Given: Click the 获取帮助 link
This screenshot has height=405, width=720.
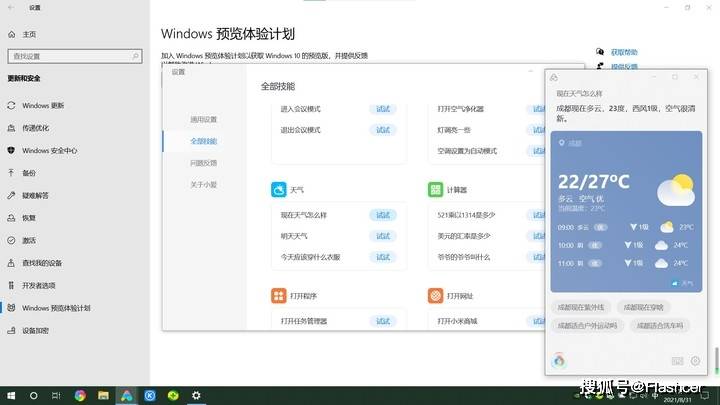Looking at the screenshot, I should click(624, 52).
